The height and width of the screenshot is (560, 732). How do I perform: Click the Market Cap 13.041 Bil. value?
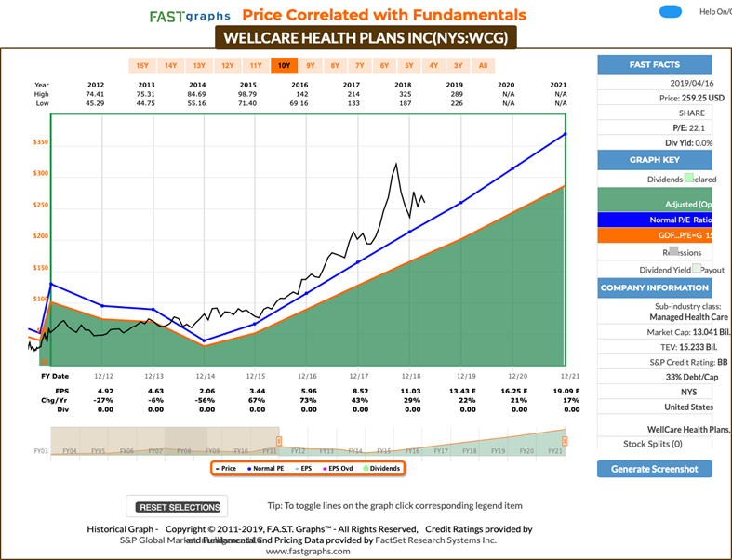coord(688,332)
